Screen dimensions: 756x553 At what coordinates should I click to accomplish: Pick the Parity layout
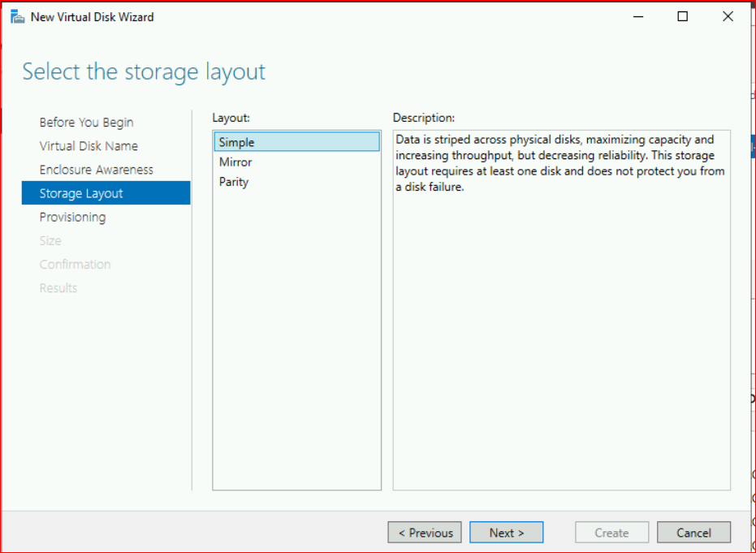tap(234, 182)
